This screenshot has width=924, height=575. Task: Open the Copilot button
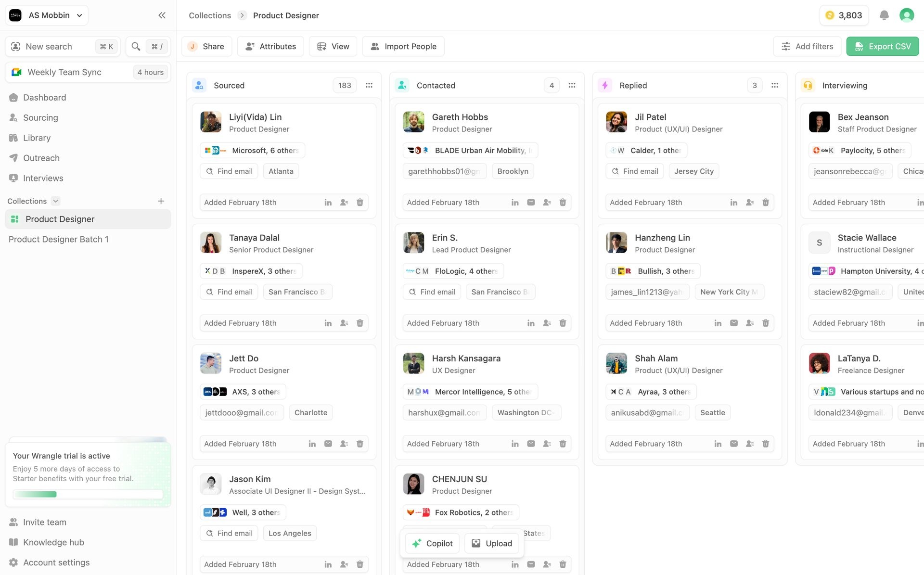click(x=432, y=543)
